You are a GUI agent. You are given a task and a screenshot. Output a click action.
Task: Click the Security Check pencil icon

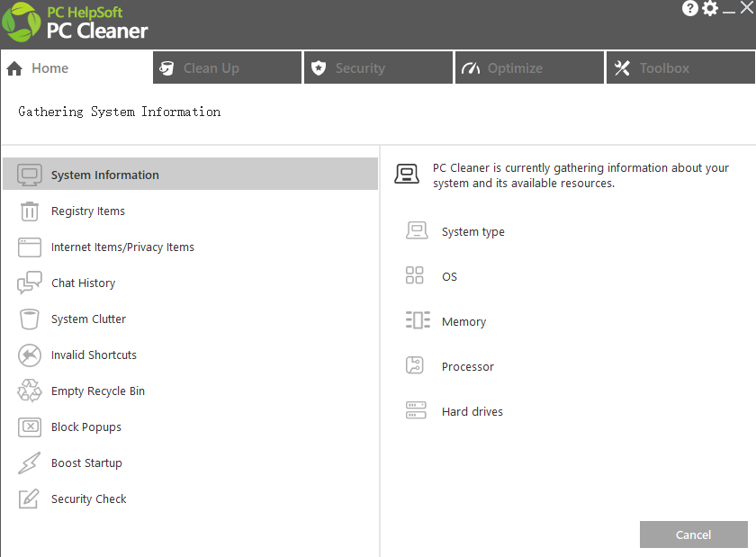point(30,499)
